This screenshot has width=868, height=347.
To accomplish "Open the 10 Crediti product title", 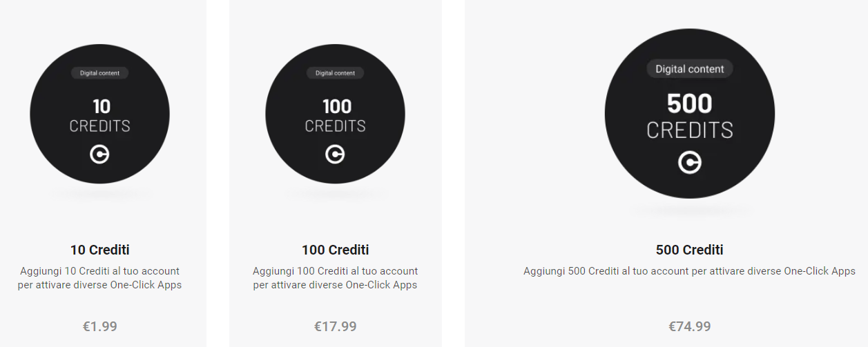I will (x=99, y=250).
